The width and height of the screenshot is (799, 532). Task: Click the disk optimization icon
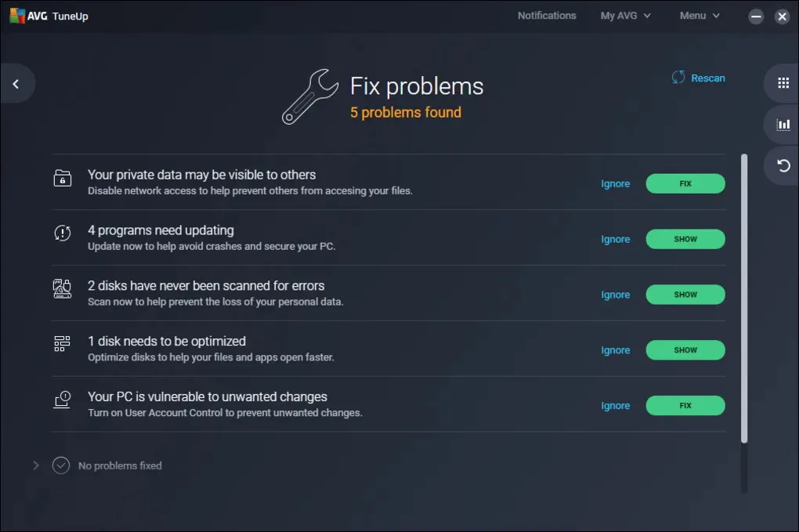point(62,345)
